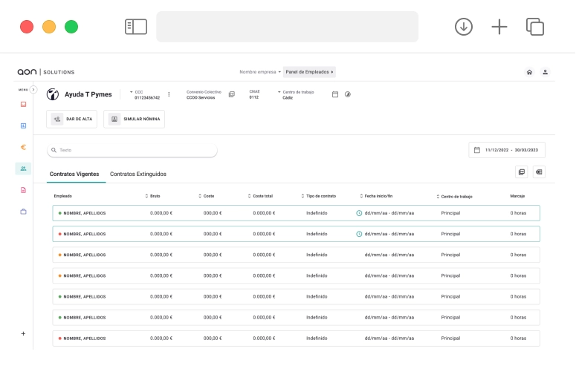Open the date range picker 11/12/2022 - 30/03/2023
576x392 pixels.
click(x=508, y=150)
